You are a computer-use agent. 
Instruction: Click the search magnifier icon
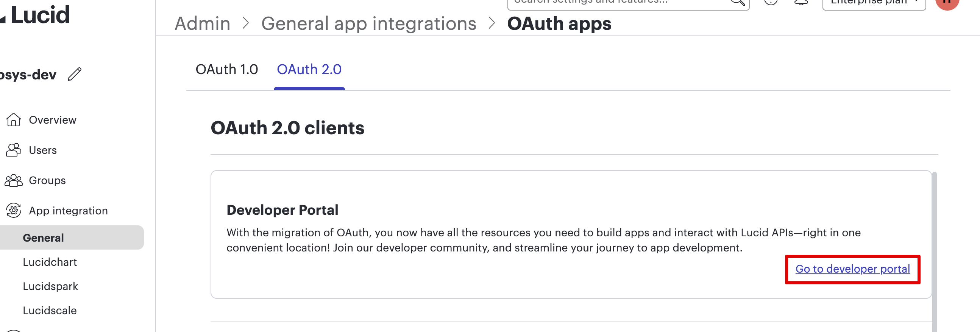(x=737, y=2)
